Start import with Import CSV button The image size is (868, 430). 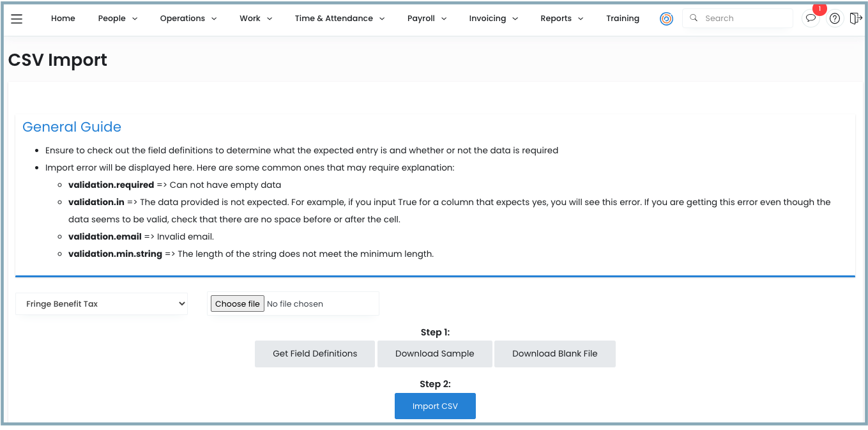click(x=435, y=406)
